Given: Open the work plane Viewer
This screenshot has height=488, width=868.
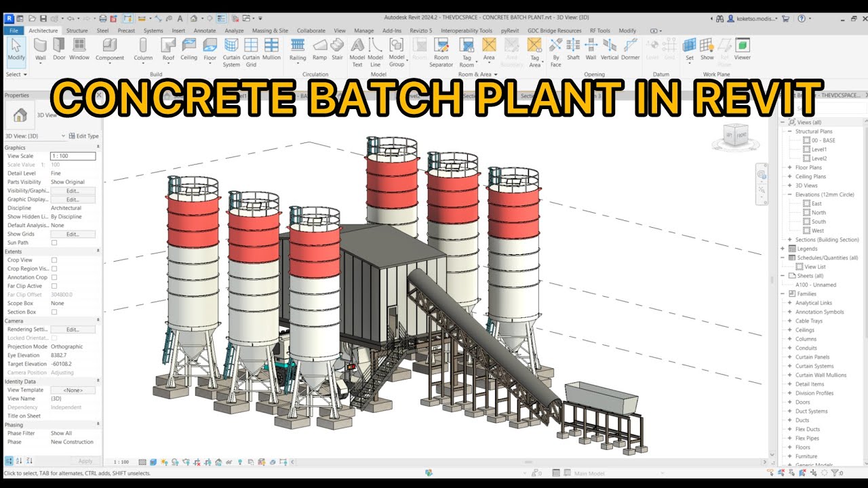Looking at the screenshot, I should (743, 49).
